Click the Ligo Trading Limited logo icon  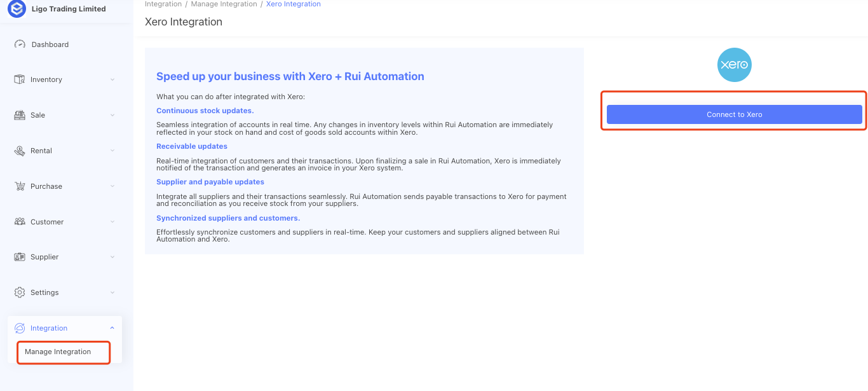point(17,10)
